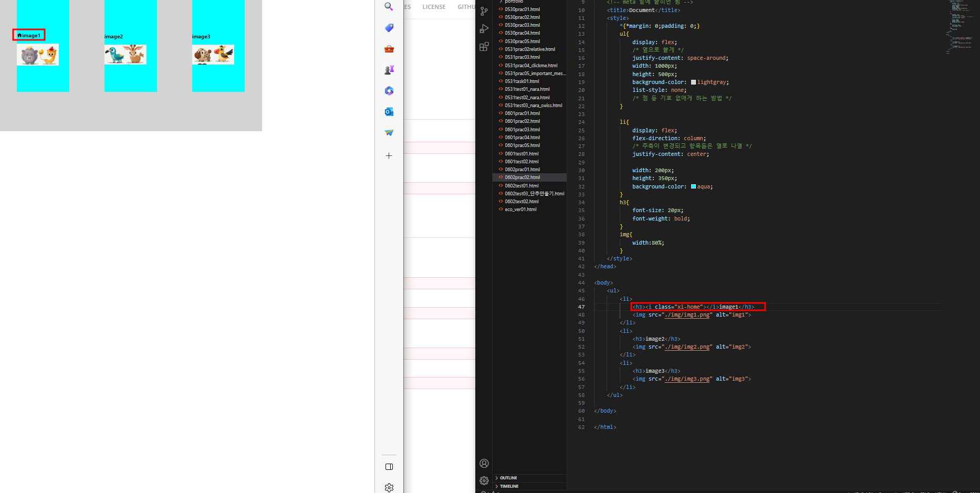Image resolution: width=980 pixels, height=493 pixels.
Task: Open file eco_ver01.html
Action: point(520,209)
